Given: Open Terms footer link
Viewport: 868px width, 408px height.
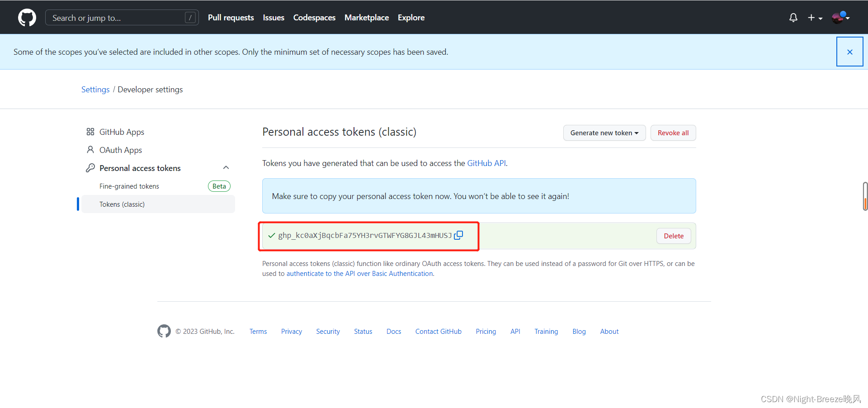Looking at the screenshot, I should coord(258,332).
